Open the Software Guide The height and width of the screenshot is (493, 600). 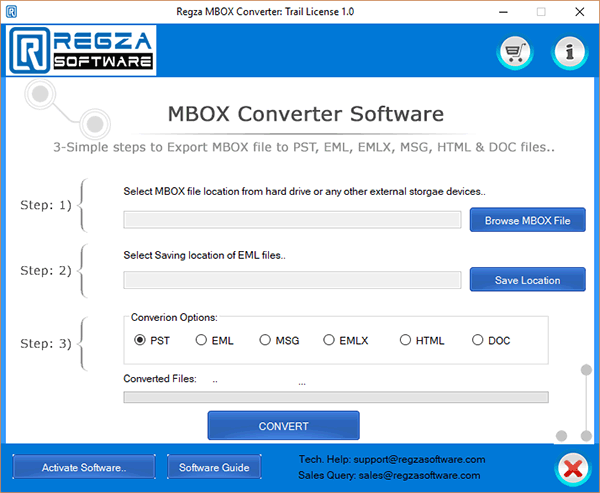pos(214,467)
